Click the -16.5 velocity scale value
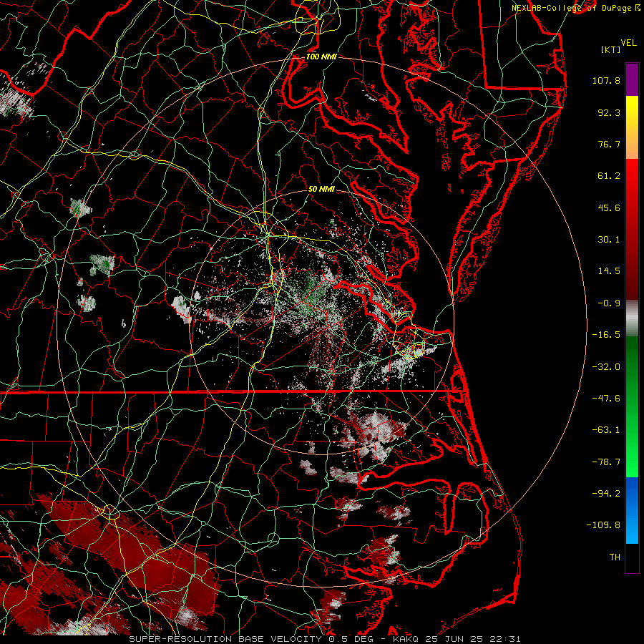644x644 pixels. (606, 335)
